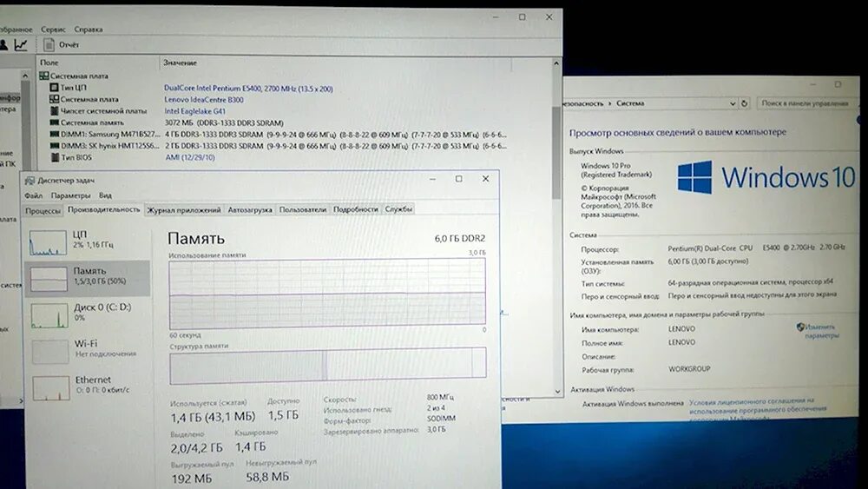Select the Системная память field row
Viewport: 868px width, 489px height.
92,123
